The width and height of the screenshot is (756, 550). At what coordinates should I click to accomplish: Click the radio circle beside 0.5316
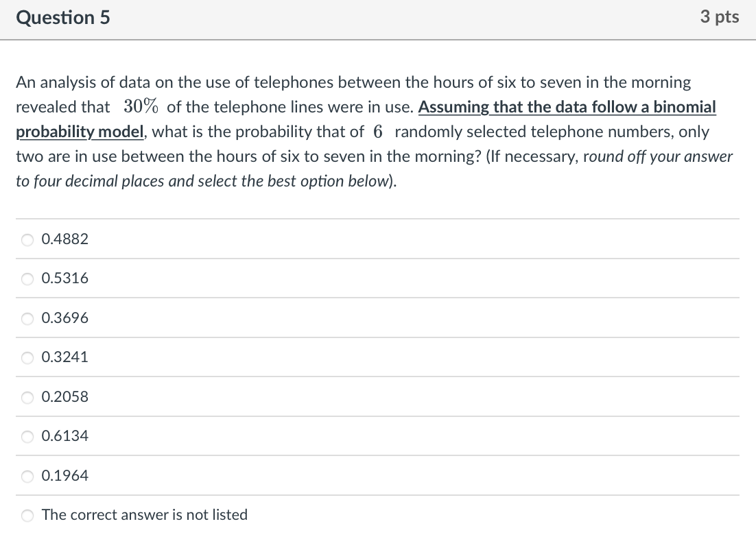pos(27,278)
